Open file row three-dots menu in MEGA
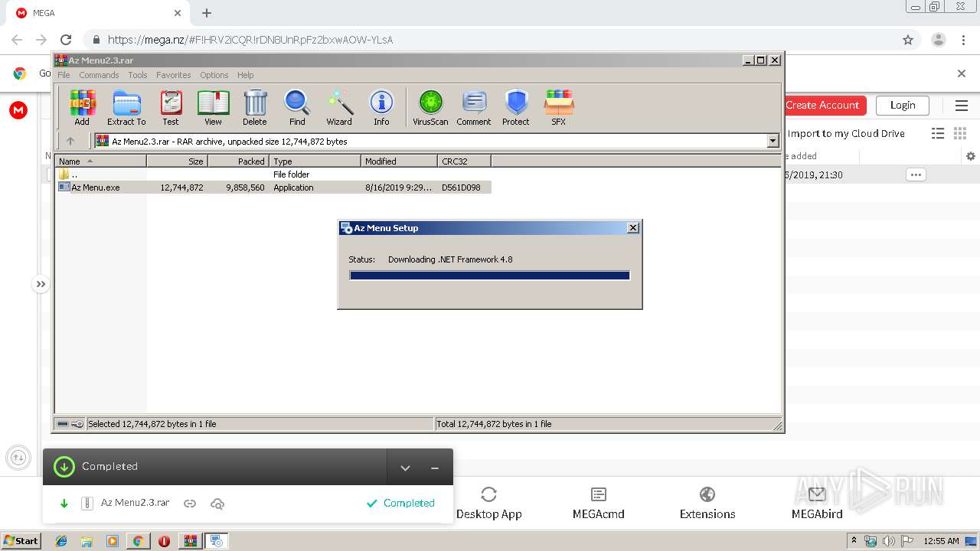 [x=915, y=174]
